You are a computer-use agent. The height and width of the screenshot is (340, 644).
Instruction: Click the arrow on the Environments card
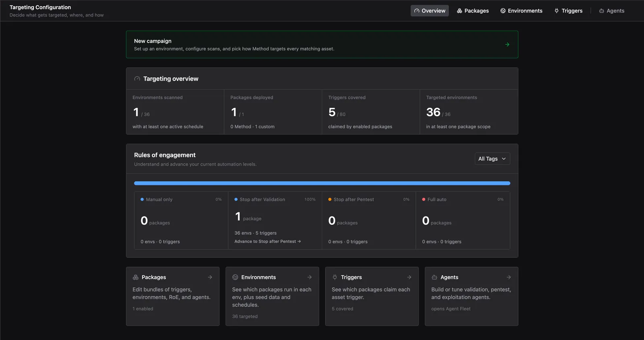310,277
